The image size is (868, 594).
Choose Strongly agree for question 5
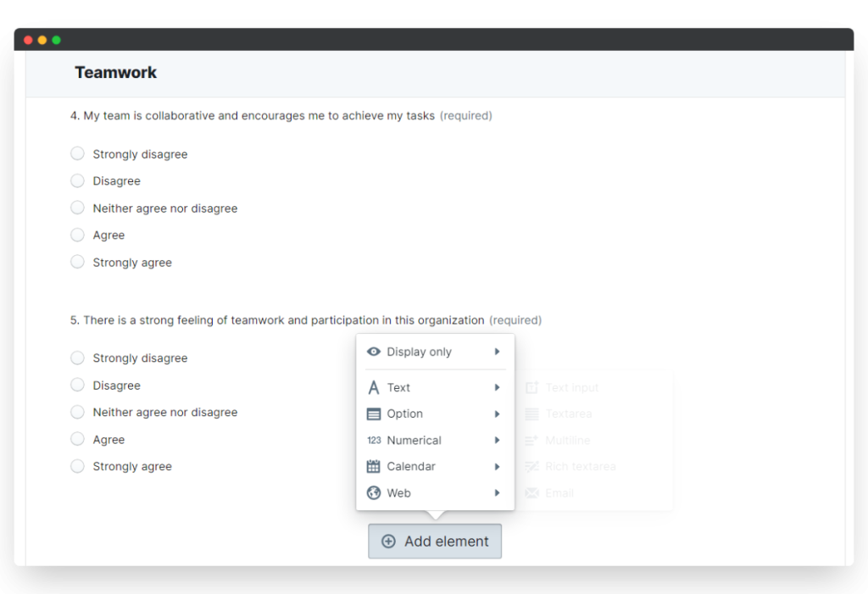(x=77, y=466)
